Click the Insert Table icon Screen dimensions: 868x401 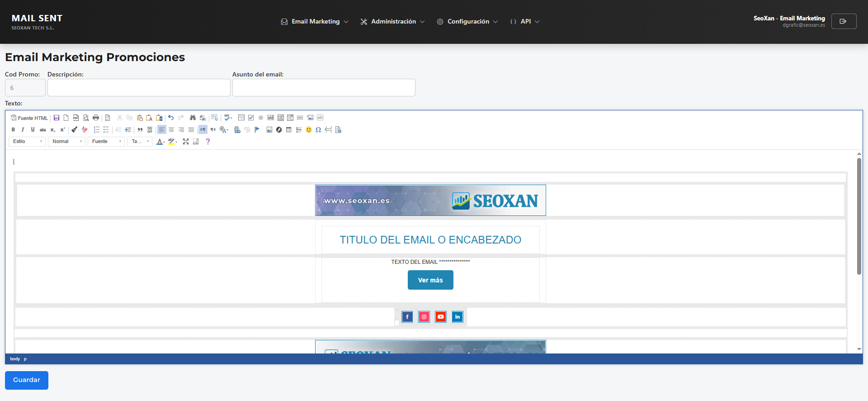pos(289,129)
